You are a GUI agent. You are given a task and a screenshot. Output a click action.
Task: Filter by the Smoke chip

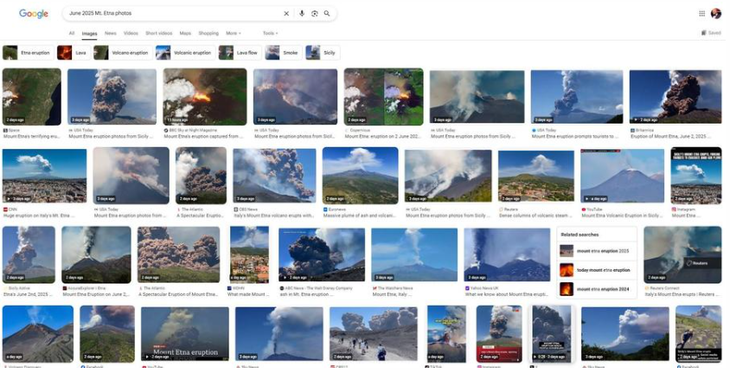point(283,53)
